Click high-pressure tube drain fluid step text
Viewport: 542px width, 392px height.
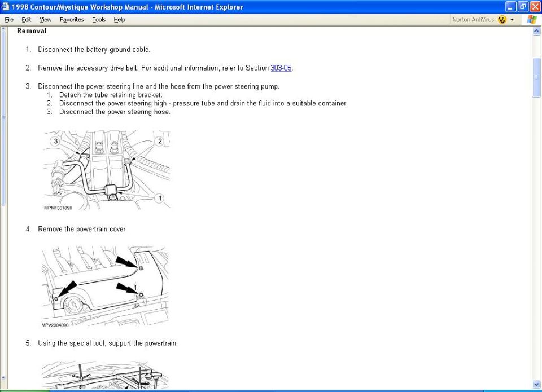click(203, 103)
